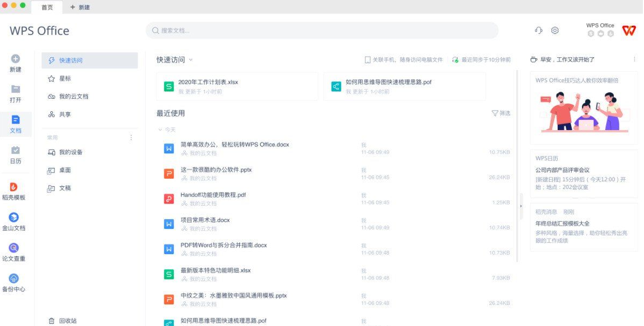Open 论文查重 icon in sidebar
Image resolution: width=644 pixels, height=326 pixels.
pyautogui.click(x=14, y=248)
